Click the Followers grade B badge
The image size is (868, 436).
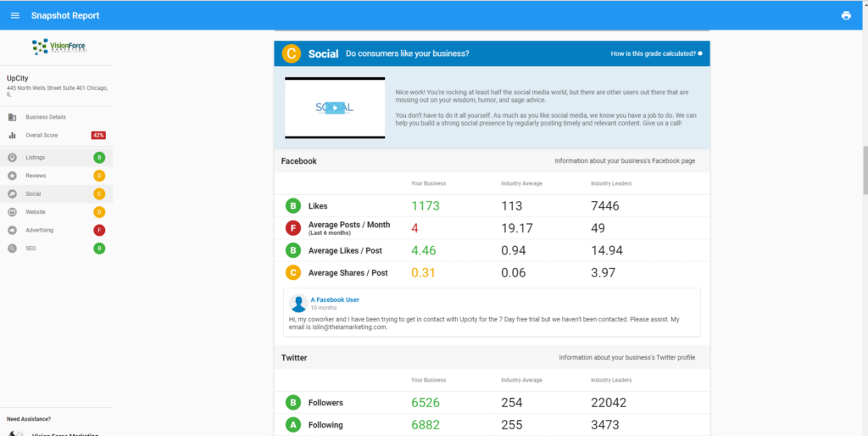click(292, 403)
